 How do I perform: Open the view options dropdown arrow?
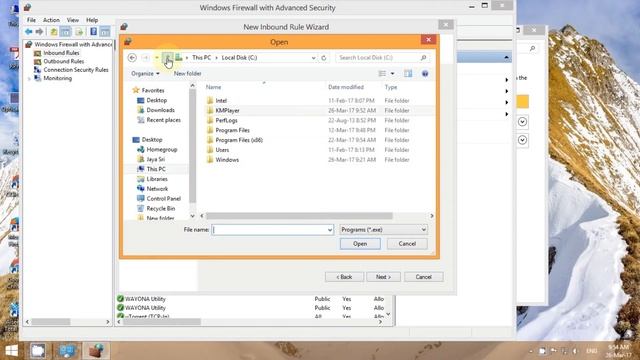pyautogui.click(x=392, y=73)
